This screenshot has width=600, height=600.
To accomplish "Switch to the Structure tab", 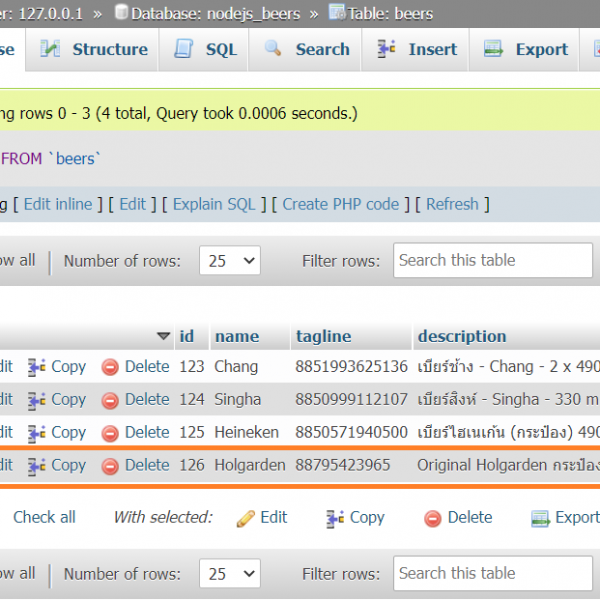I will point(95,49).
